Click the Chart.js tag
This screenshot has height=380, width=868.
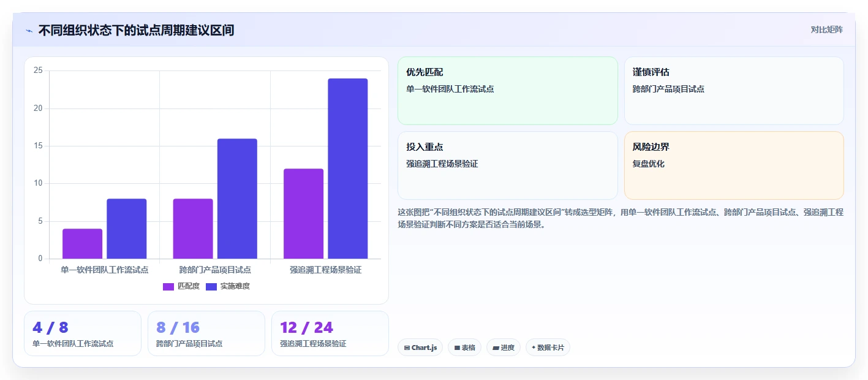pos(420,348)
